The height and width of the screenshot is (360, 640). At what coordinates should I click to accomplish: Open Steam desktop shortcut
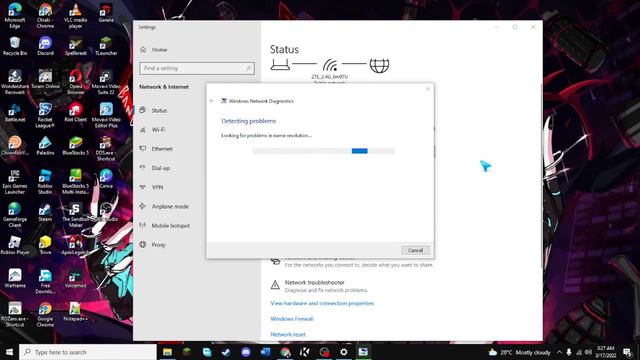(x=45, y=212)
